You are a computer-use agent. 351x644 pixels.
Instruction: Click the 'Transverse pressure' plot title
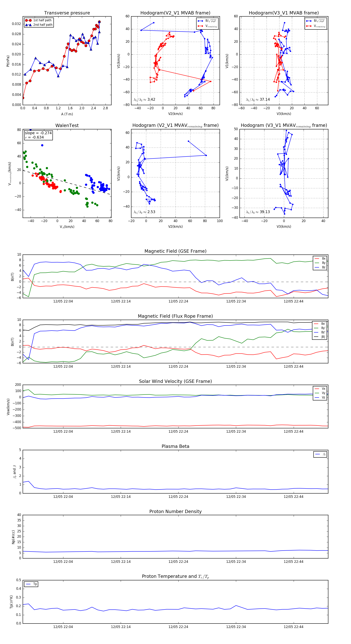(x=67, y=13)
